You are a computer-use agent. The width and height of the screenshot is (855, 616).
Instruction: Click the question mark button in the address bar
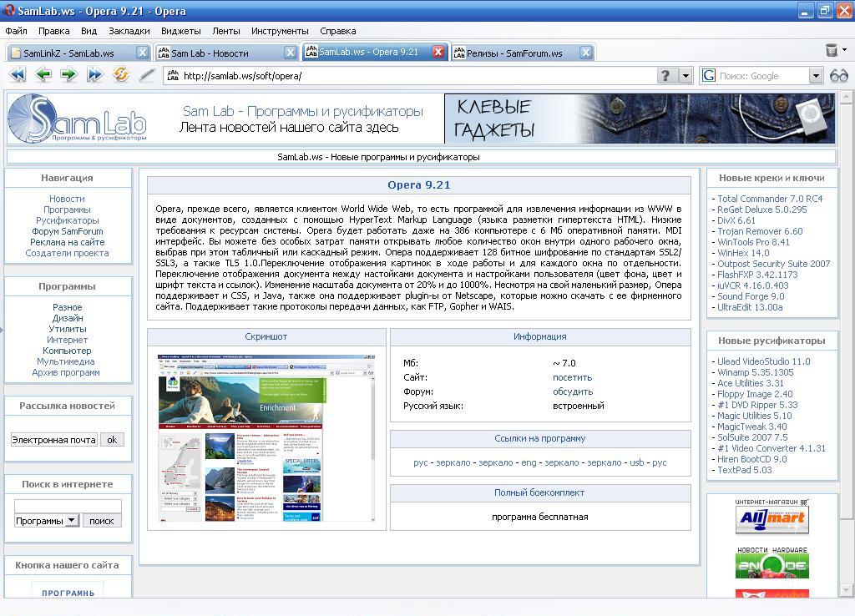click(x=665, y=76)
